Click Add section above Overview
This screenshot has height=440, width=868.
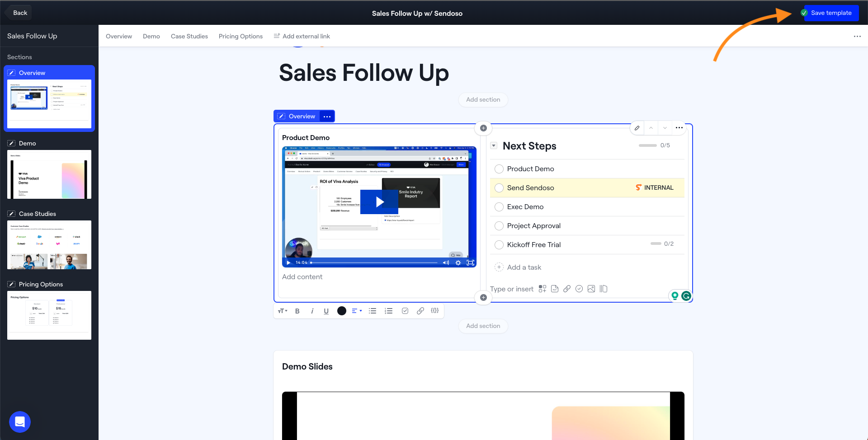[483, 99]
